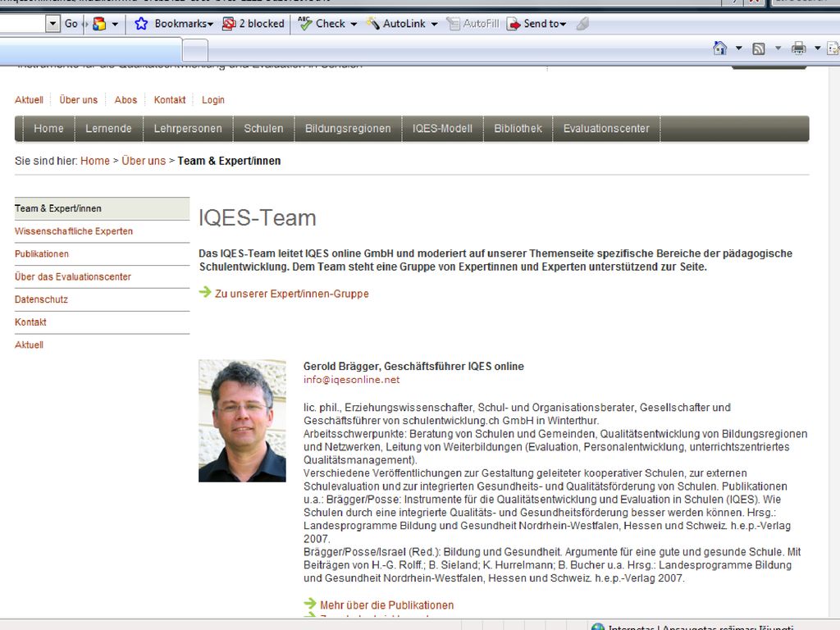This screenshot has height=630, width=840.
Task: Expand dropdown next to the news icon
Action: (x=115, y=24)
